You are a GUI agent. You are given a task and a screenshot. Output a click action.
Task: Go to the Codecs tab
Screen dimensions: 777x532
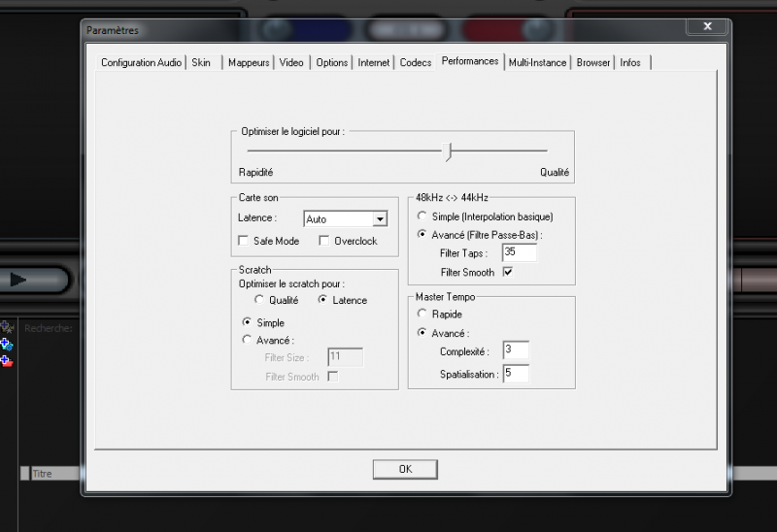tap(416, 62)
